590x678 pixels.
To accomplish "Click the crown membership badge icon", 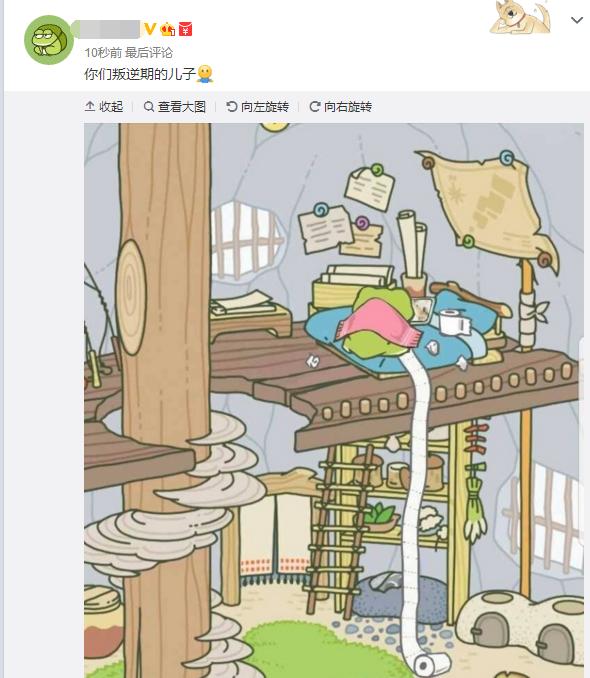I will pyautogui.click(x=167, y=29).
